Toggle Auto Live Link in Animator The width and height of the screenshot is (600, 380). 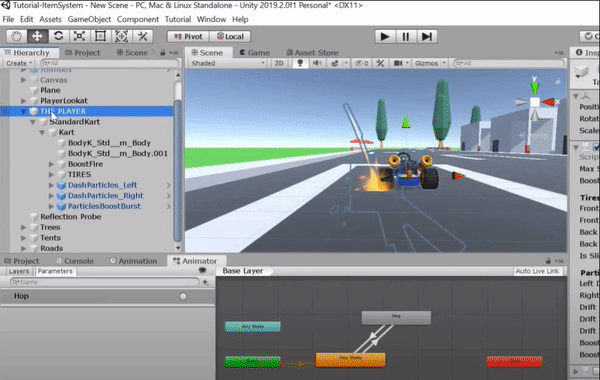point(537,271)
